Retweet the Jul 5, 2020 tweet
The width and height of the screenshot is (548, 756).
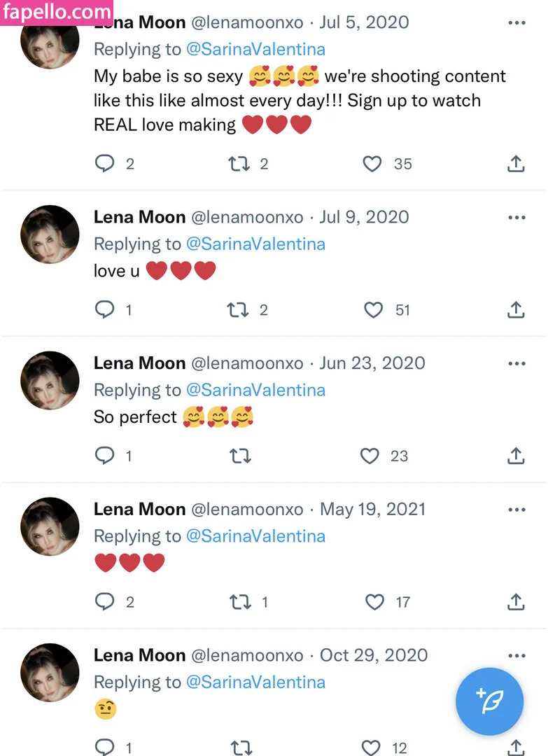pyautogui.click(x=239, y=164)
